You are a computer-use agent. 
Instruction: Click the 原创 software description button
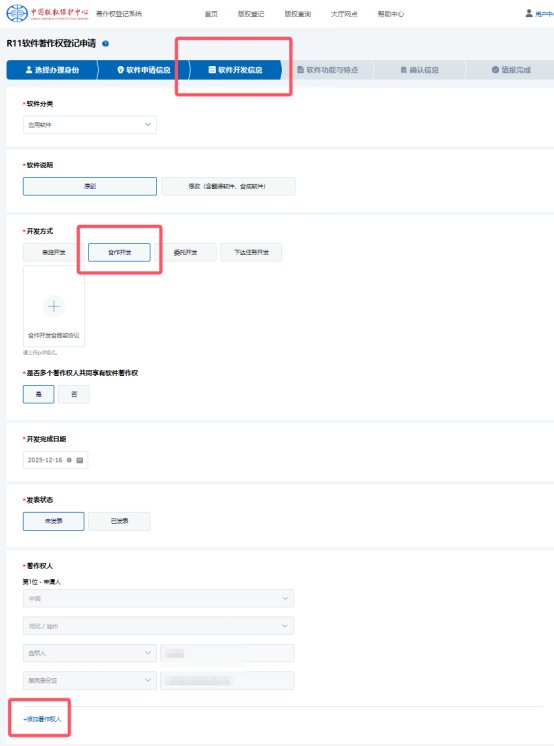[89, 186]
